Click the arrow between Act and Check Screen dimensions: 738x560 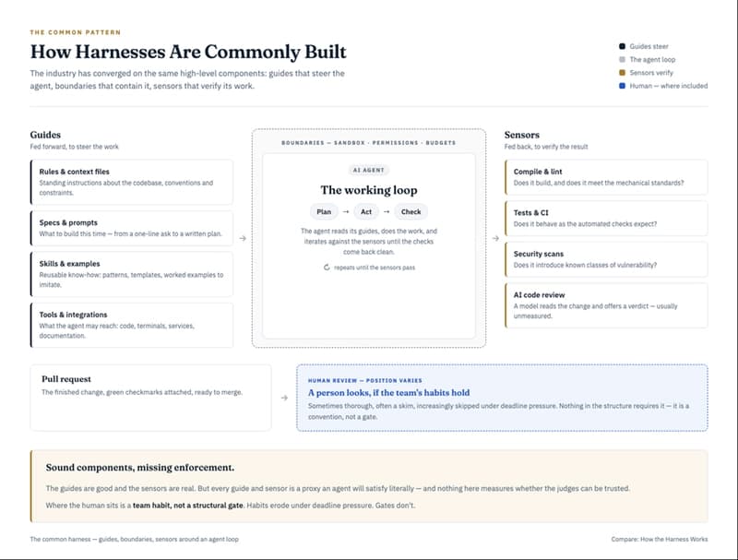tap(387, 212)
